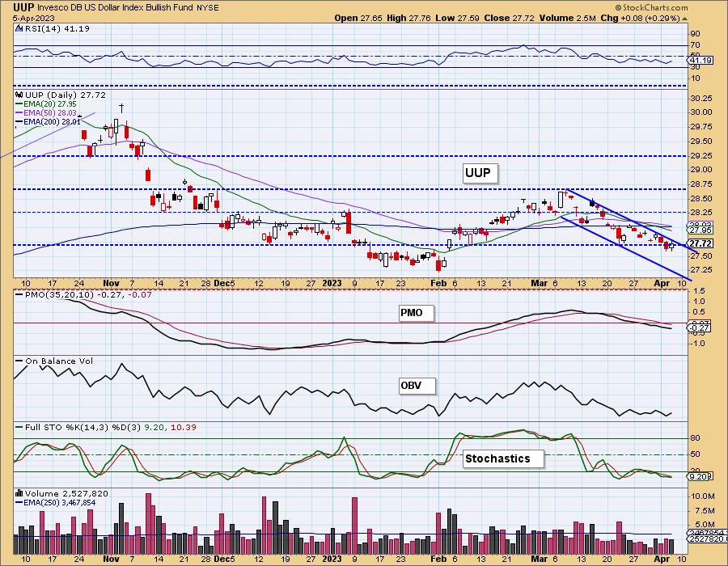Click the EMA(250) 3,467,854 volume legend
This screenshot has width=728, height=566.
tap(56, 503)
